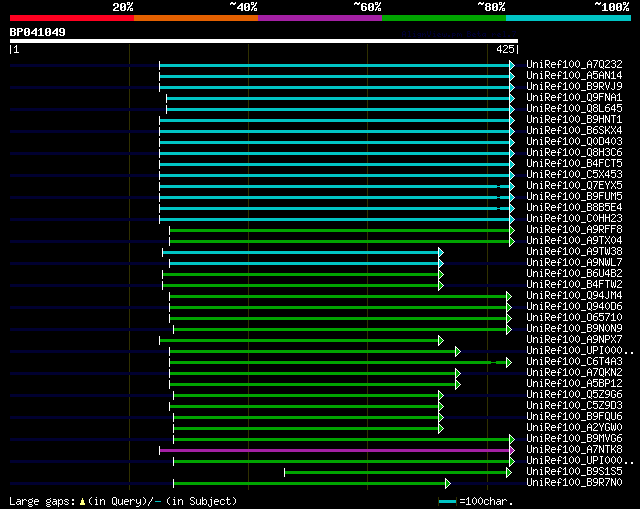Viewport: 640px width, 509px height.
Task: Open the UniRef100_C6T4A3 entry
Action: click(x=574, y=362)
